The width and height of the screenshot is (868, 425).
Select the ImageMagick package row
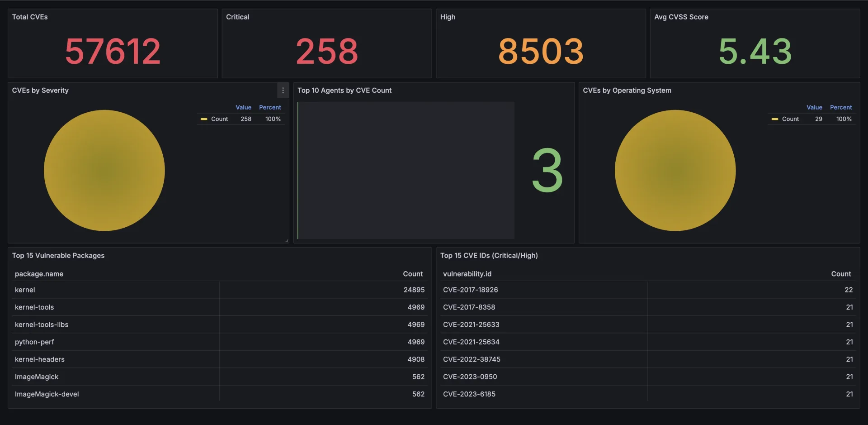click(x=220, y=377)
